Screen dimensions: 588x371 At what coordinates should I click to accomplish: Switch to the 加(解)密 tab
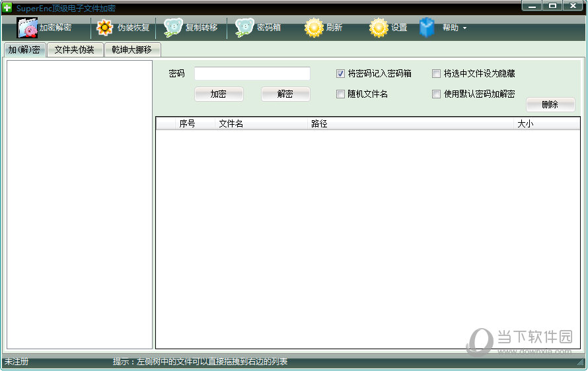[x=24, y=50]
